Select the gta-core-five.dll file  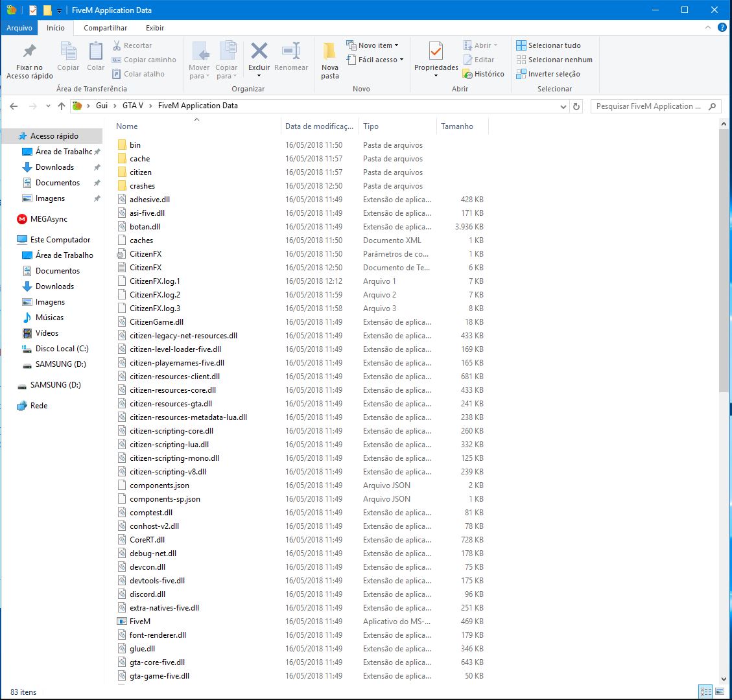pyautogui.click(x=151, y=662)
